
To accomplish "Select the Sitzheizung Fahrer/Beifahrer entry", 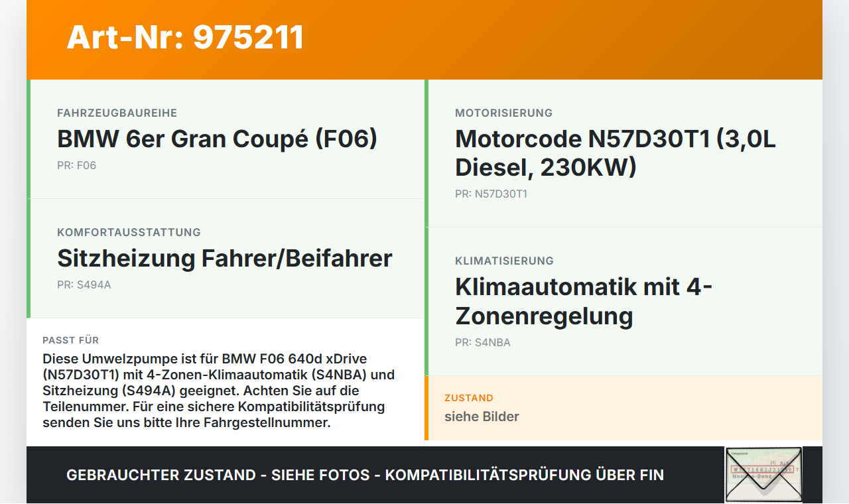I will pyautogui.click(x=226, y=259).
